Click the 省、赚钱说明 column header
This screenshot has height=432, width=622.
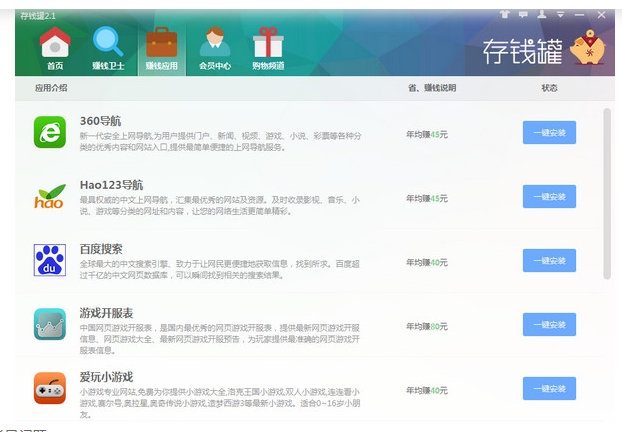(432, 88)
